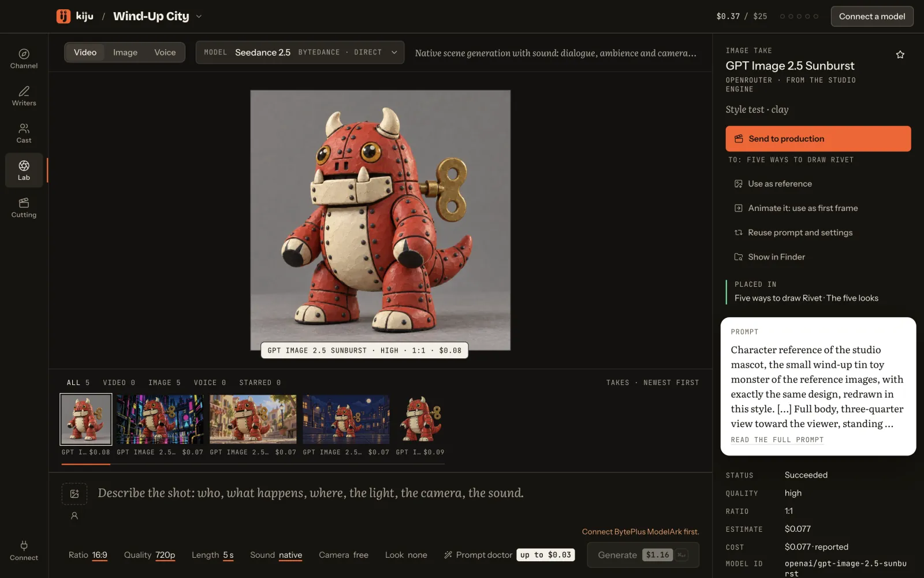924x578 pixels.
Task: Click Show in Finder
Action: [818, 257]
